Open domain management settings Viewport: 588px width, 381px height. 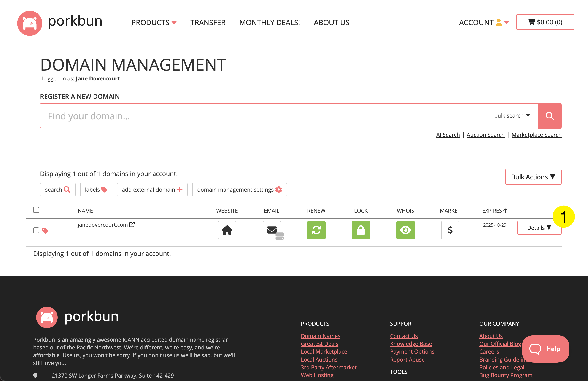[x=239, y=190]
